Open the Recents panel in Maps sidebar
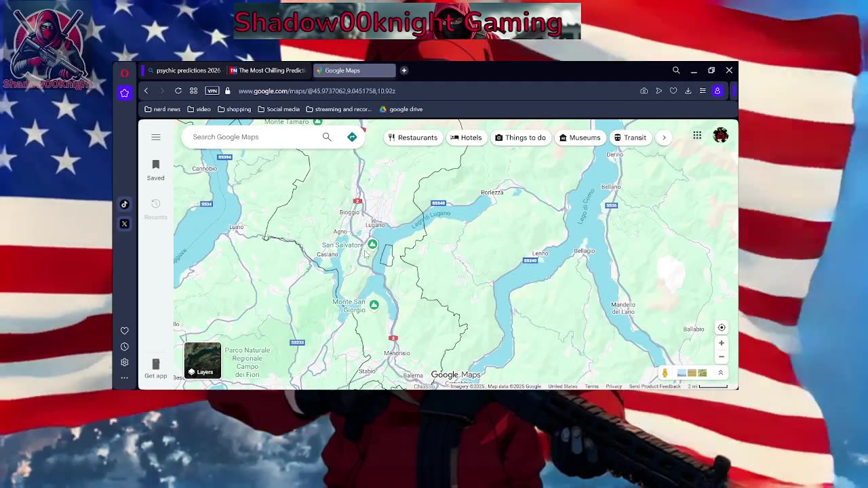This screenshot has height=488, width=868. [x=155, y=209]
